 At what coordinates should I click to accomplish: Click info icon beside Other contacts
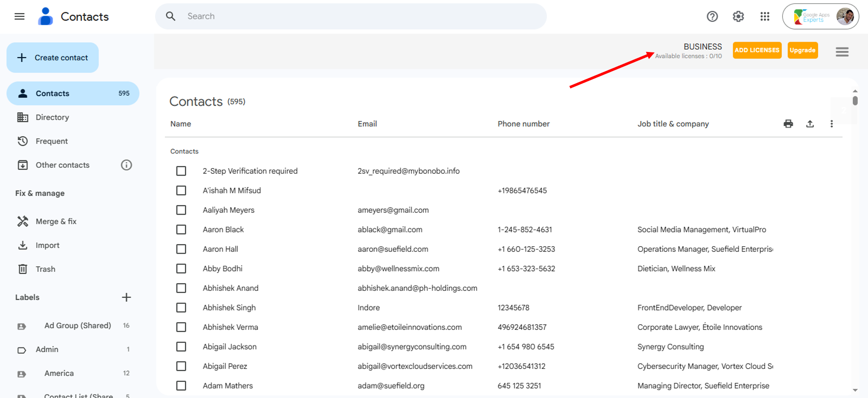tap(126, 165)
